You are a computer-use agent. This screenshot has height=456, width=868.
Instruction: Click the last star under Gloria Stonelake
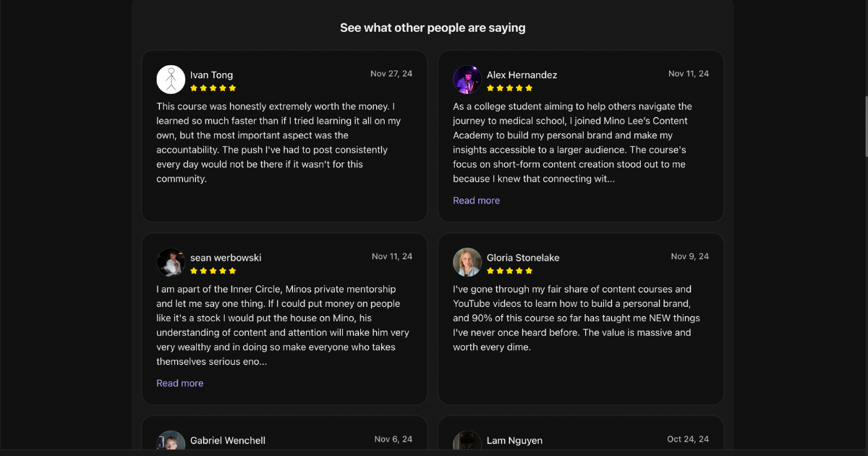click(x=529, y=270)
